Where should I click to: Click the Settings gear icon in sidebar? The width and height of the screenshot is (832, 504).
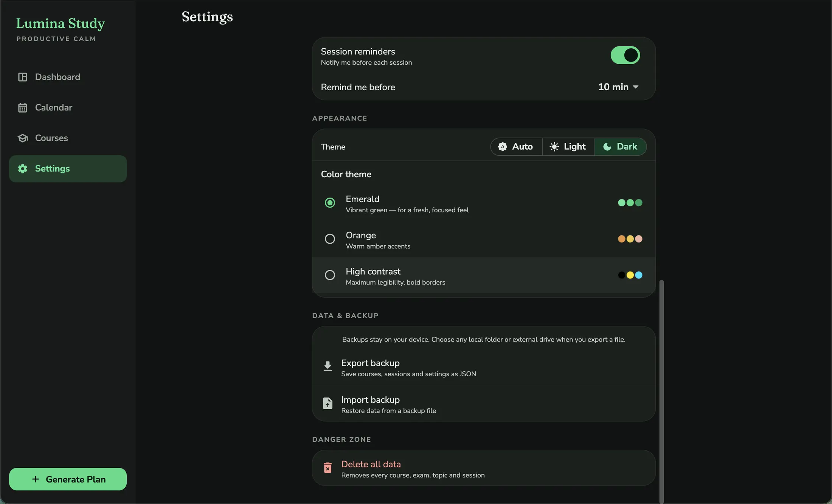(x=23, y=169)
